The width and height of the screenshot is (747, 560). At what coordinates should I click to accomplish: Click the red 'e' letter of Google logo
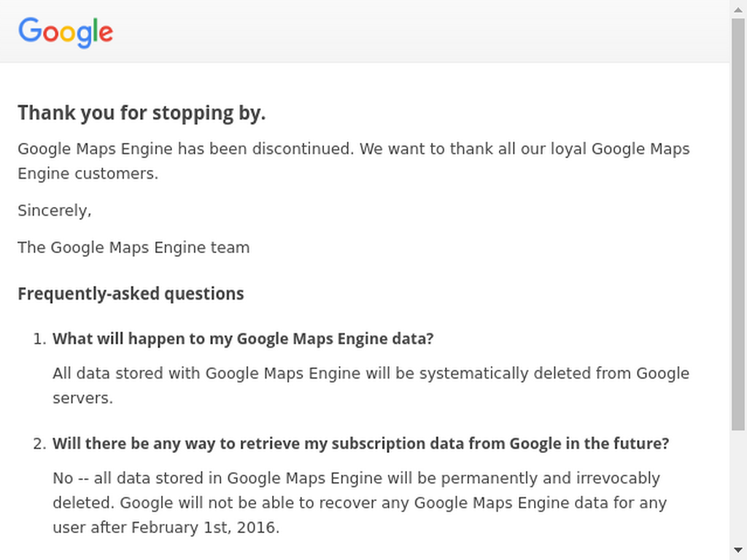point(107,34)
